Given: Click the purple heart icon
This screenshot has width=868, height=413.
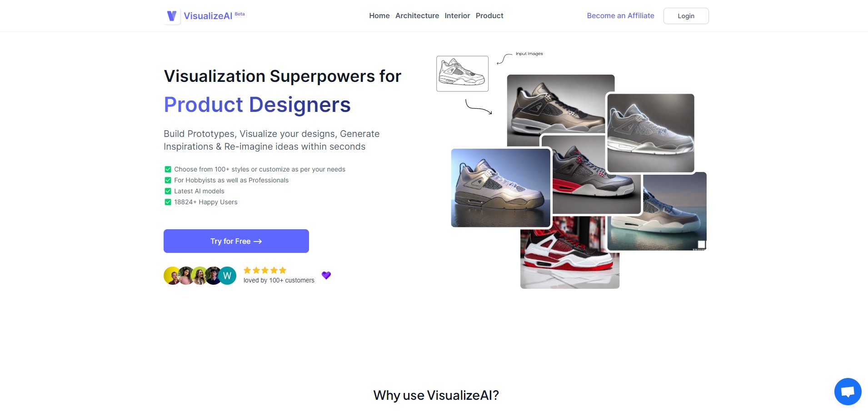Looking at the screenshot, I should click(x=326, y=275).
